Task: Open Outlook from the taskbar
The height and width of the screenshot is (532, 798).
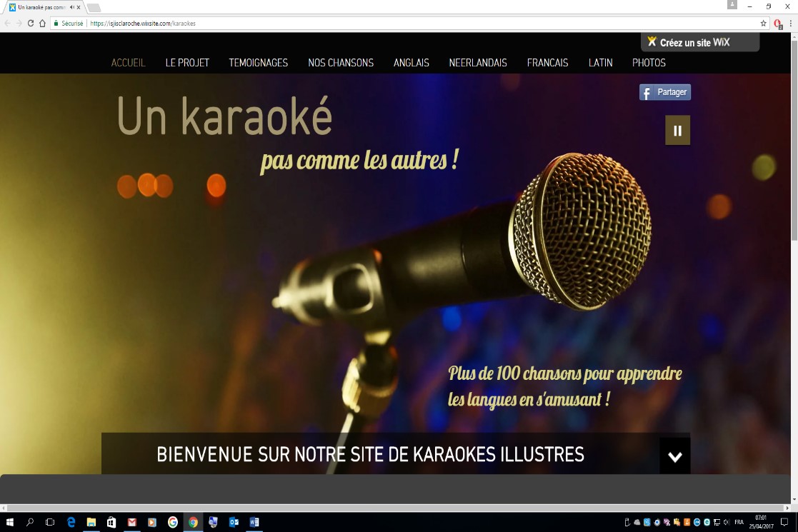Action: [233, 523]
